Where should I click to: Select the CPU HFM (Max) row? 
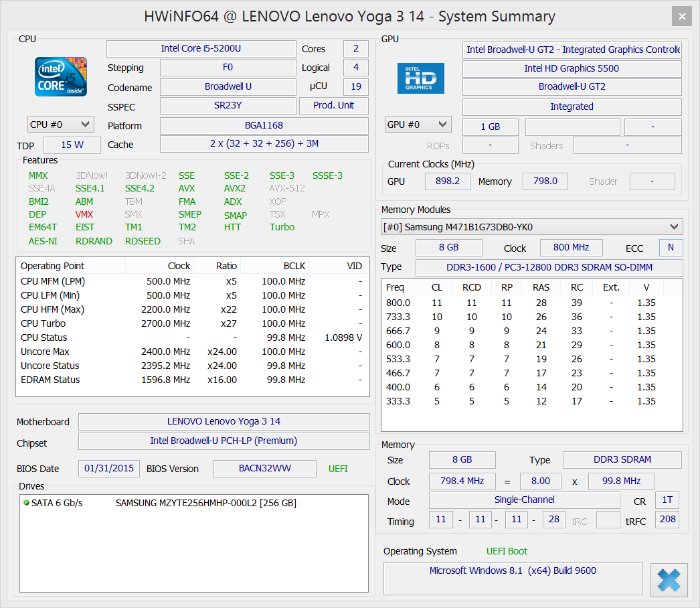pos(192,309)
